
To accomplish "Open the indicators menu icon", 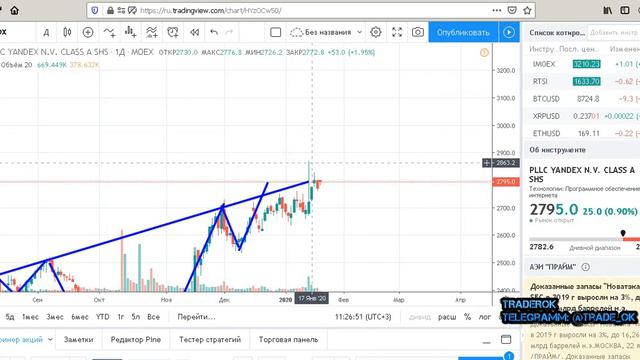I will pos(109,32).
